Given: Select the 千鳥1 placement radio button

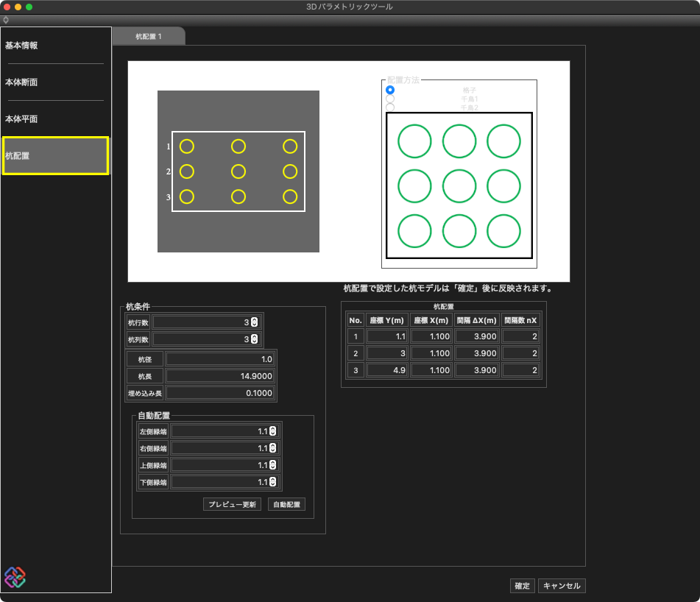Looking at the screenshot, I should 390,99.
